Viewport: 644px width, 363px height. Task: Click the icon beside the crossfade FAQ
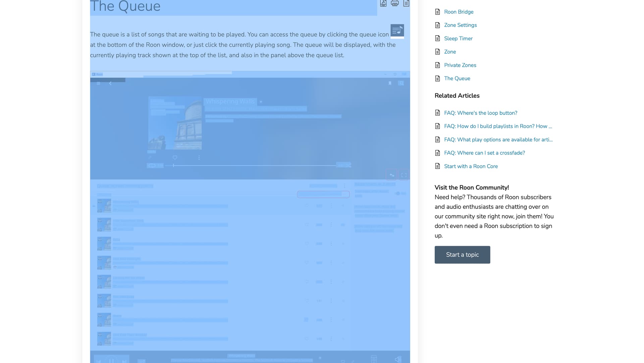pos(437,153)
